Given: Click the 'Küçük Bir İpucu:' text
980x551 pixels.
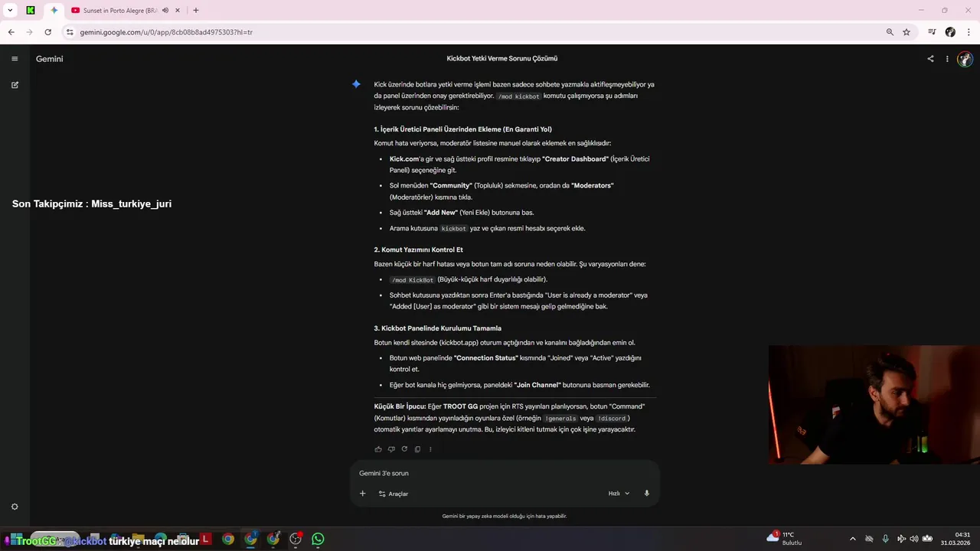Looking at the screenshot, I should (x=400, y=406).
